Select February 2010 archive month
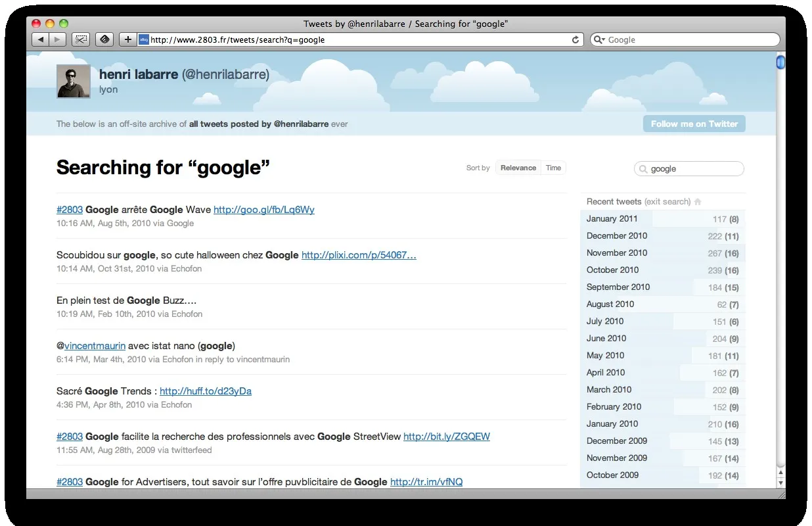The height and width of the screenshot is (526, 812). [x=663, y=407]
